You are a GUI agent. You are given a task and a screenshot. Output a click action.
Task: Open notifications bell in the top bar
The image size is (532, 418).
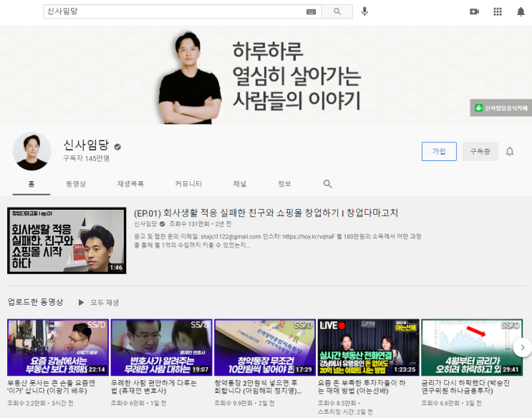pos(521,12)
